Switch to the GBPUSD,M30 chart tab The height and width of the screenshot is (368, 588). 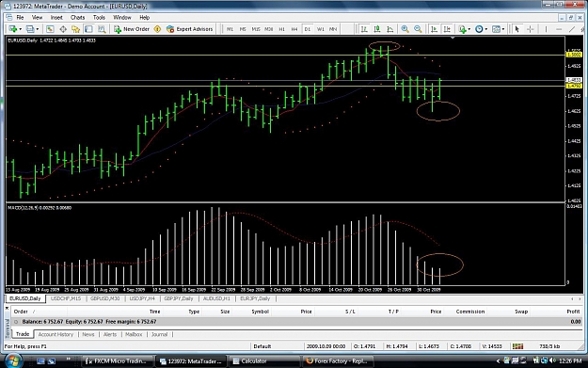point(105,298)
